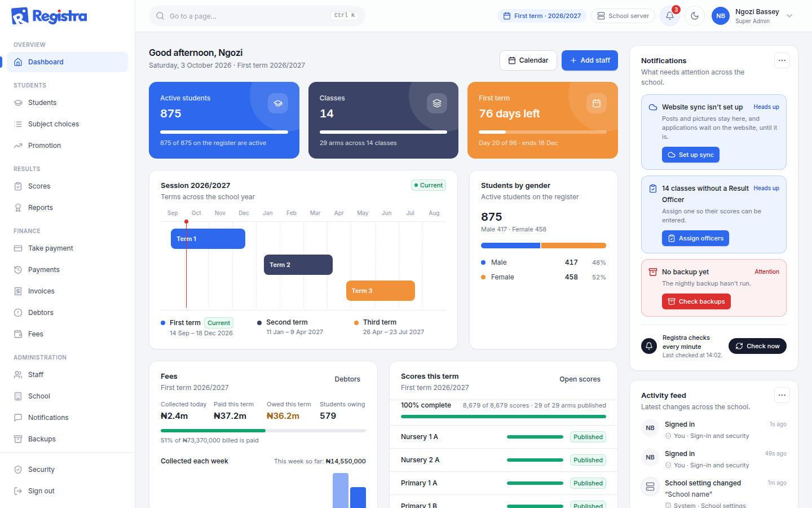Select the Term 3 bar in timeline
Image resolution: width=812 pixels, height=508 pixels.
tap(381, 291)
